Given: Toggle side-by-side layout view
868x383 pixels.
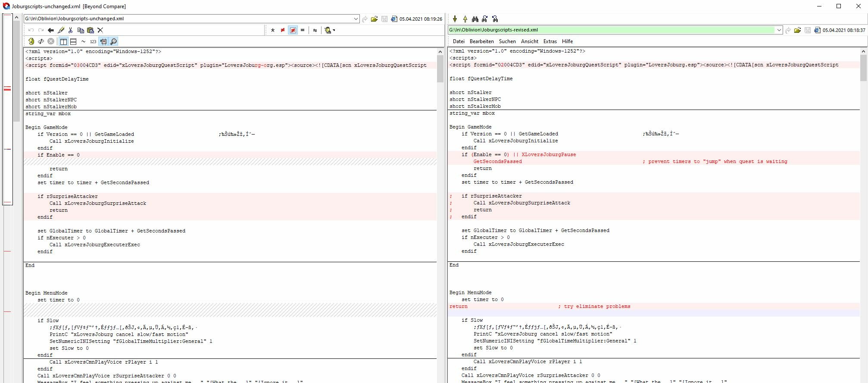Looking at the screenshot, I should pyautogui.click(x=63, y=41).
